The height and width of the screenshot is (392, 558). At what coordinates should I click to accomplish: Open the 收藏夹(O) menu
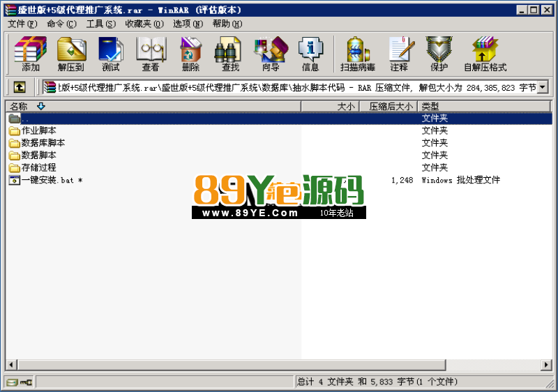[x=144, y=24]
